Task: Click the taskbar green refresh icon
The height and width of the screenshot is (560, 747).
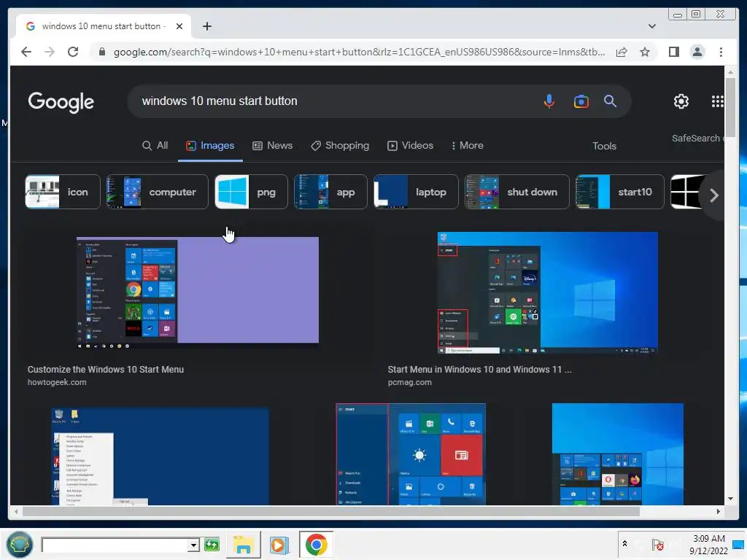Action: tap(212, 544)
